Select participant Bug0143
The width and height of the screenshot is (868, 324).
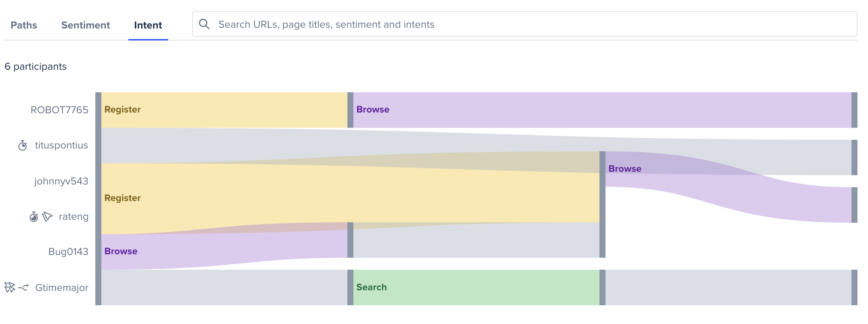[68, 252]
